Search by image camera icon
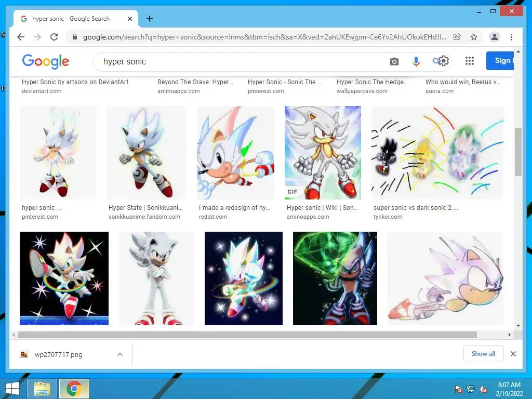This screenshot has height=399, width=532. click(x=394, y=61)
